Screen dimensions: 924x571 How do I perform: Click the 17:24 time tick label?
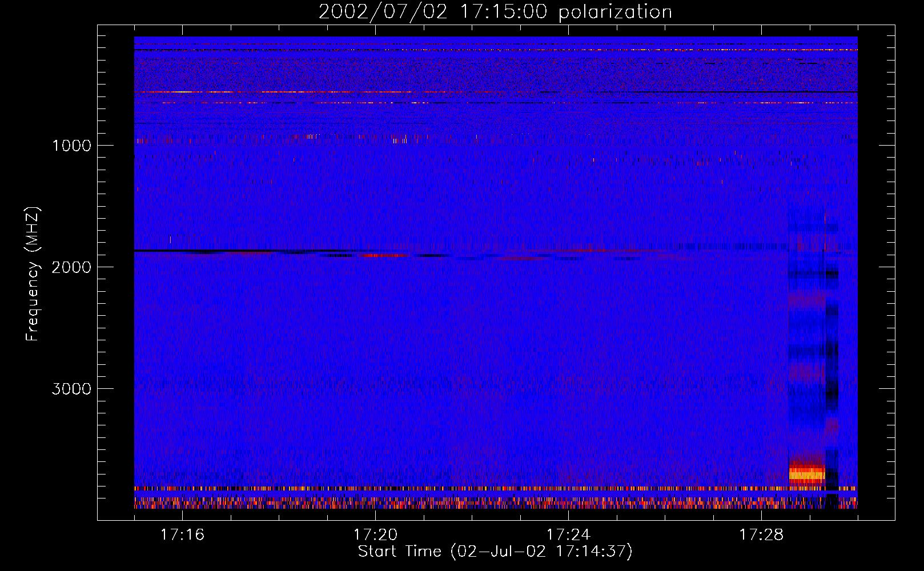(568, 535)
